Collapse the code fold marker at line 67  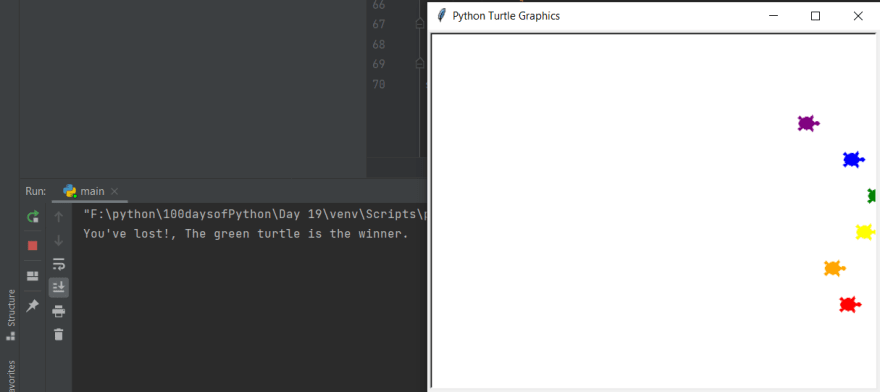click(419, 24)
